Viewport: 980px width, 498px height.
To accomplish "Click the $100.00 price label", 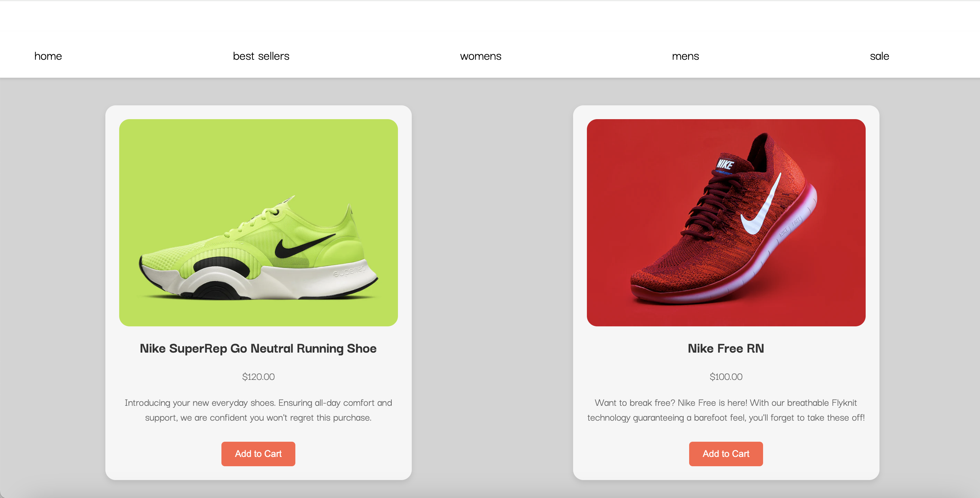I will (725, 377).
